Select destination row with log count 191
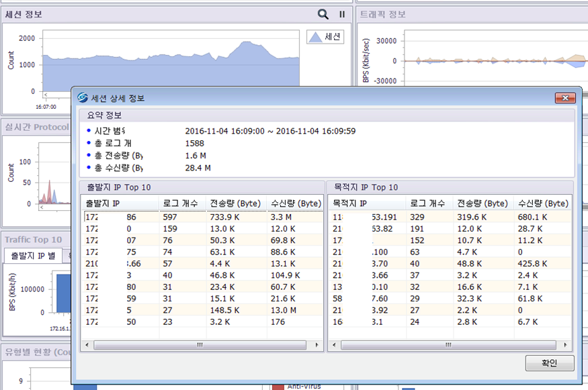 pos(451,228)
